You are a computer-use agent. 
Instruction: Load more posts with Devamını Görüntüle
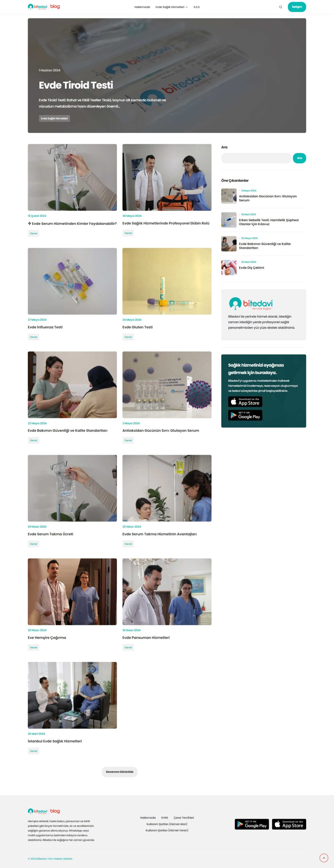(119, 772)
